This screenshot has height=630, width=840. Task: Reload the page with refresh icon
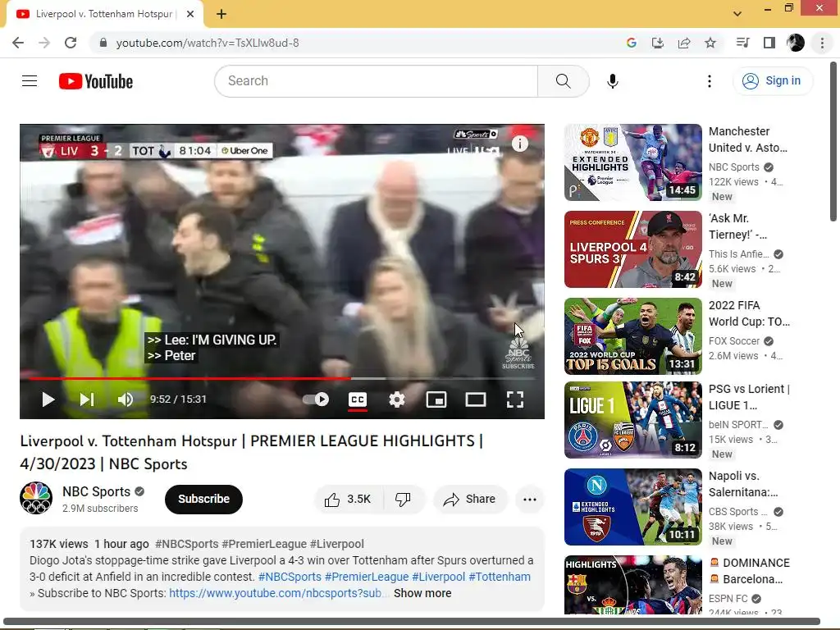pos(71,43)
